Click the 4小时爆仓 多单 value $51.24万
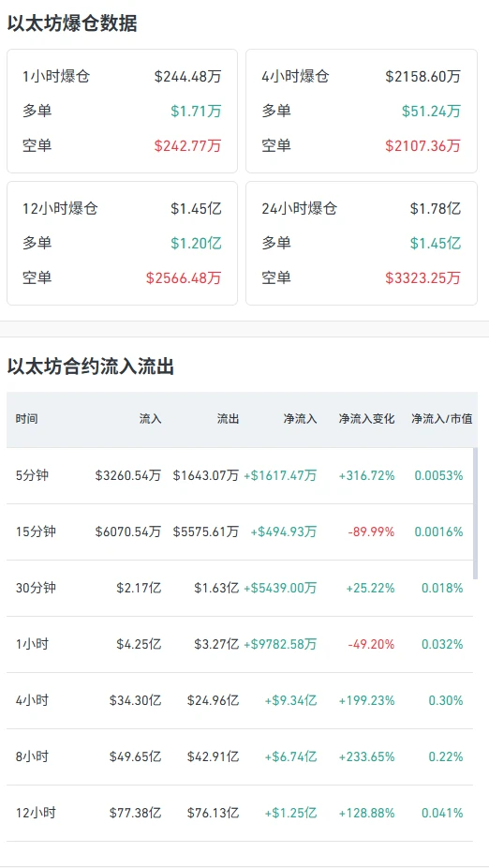 tap(431, 112)
